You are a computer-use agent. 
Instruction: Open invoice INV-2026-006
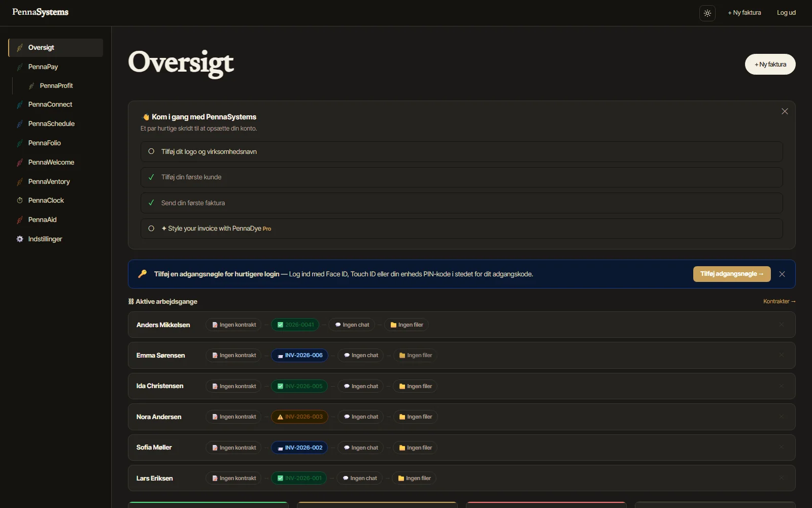click(x=299, y=356)
